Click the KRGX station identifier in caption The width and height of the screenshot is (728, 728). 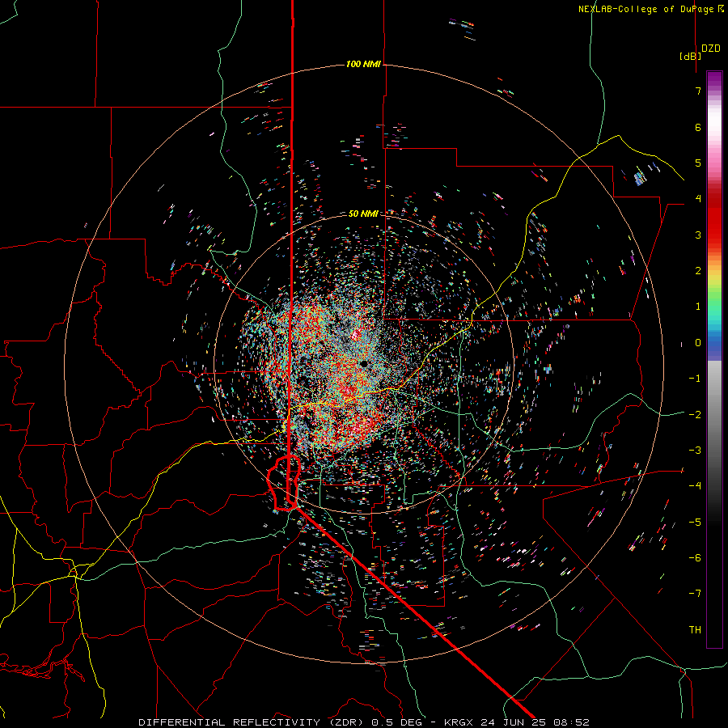tap(459, 722)
